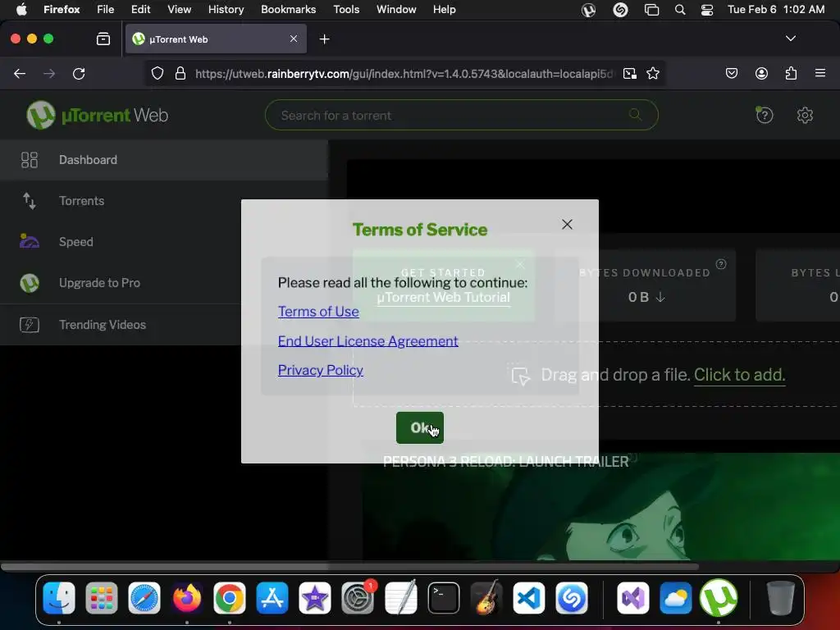Open the Firefox View icon

(x=103, y=39)
